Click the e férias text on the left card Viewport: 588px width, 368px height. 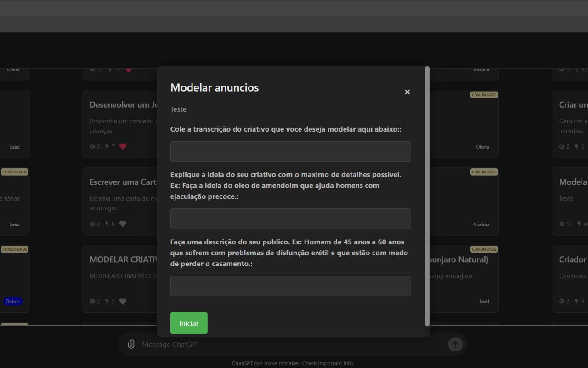coord(10,198)
